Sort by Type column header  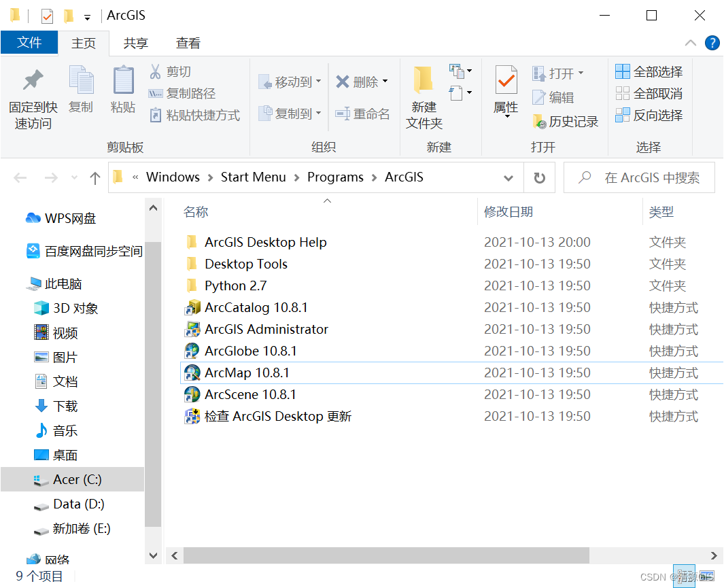661,212
